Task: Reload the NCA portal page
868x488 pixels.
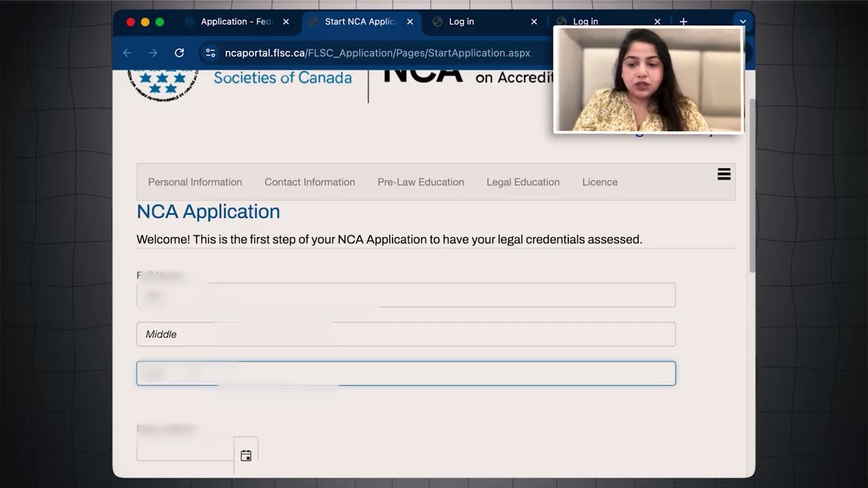Action: [x=179, y=53]
